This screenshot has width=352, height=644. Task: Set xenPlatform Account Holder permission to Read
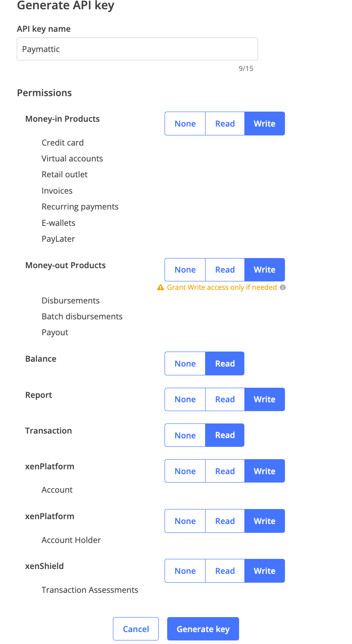click(x=225, y=521)
